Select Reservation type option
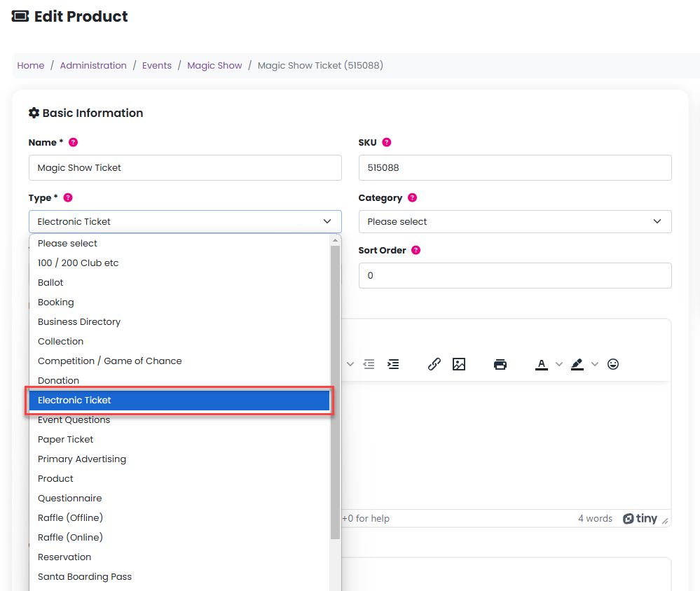The image size is (700, 591). tap(179, 557)
